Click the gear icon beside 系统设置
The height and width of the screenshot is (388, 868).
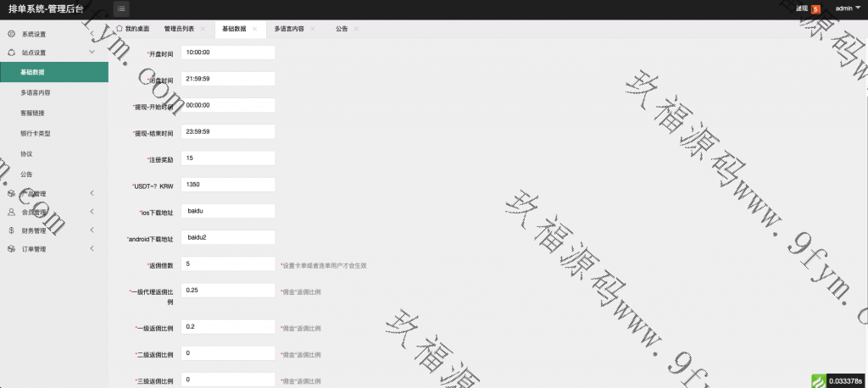click(x=11, y=34)
